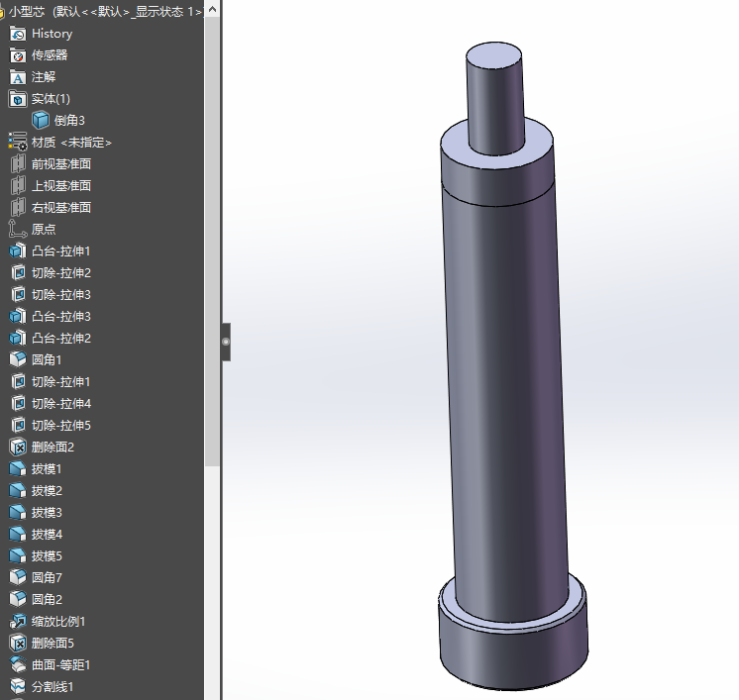The image size is (739, 700).
Task: Select the 删除面5 feature label
Action: 53,643
